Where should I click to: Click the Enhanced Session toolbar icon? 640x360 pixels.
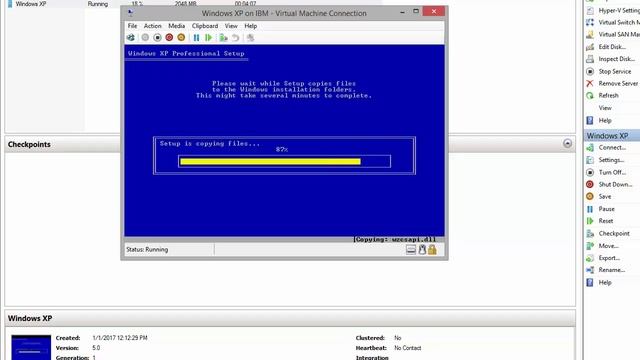click(250, 38)
